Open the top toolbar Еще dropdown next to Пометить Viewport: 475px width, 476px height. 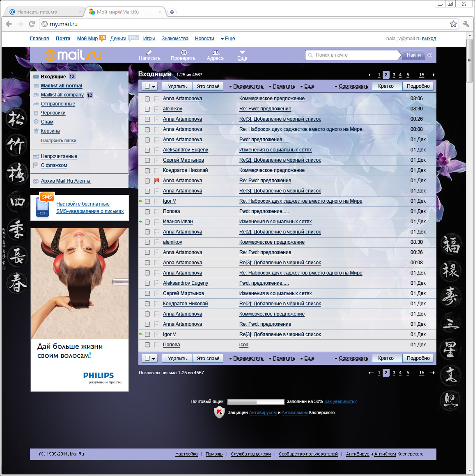point(307,86)
